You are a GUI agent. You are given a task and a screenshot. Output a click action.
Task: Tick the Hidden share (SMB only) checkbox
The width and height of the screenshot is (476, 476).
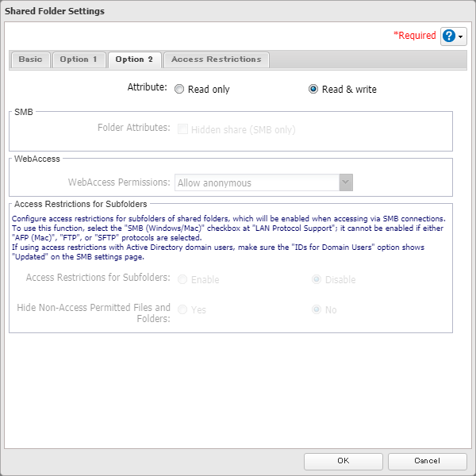tap(183, 129)
